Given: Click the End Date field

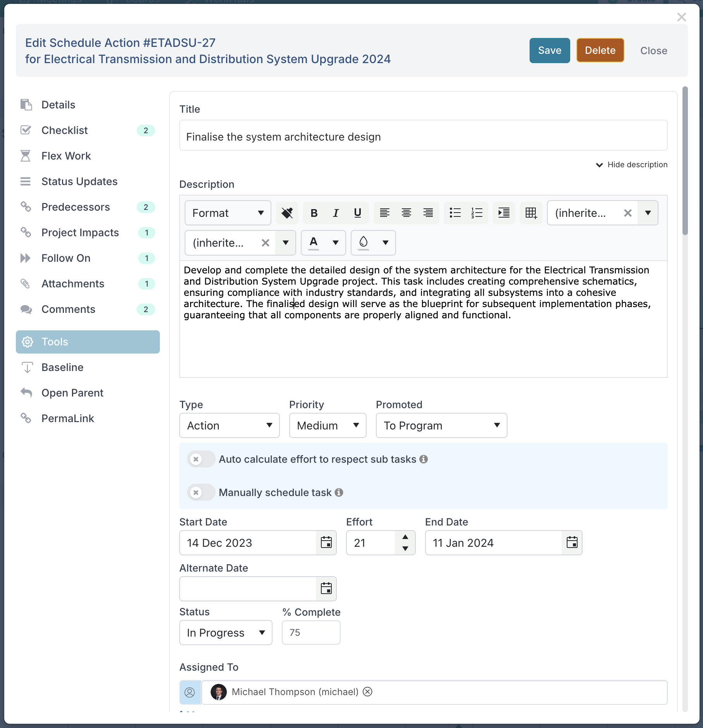Looking at the screenshot, I should click(494, 543).
